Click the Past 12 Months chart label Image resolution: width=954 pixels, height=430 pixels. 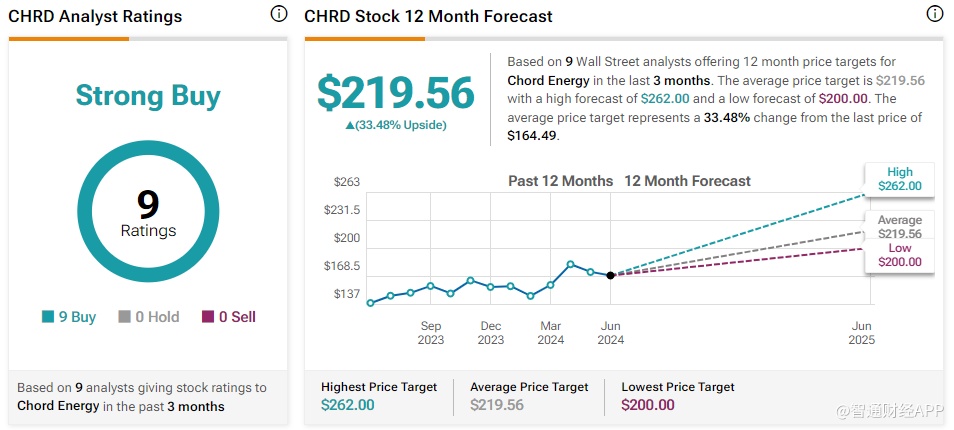pyautogui.click(x=560, y=181)
